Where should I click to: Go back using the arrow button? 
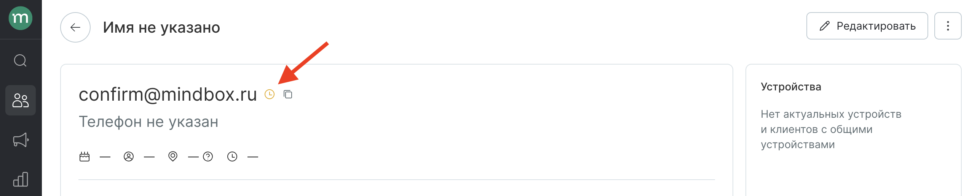coord(75,27)
